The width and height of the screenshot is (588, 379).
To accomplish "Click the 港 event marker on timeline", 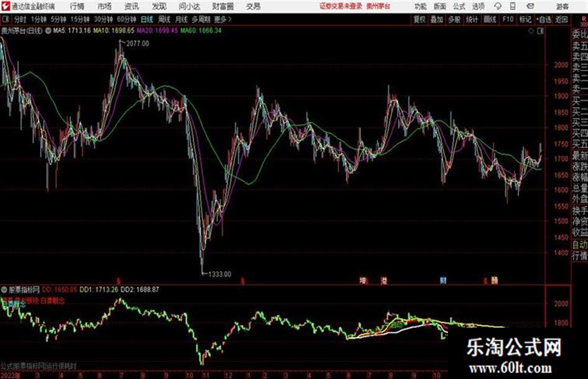I will pos(384,280).
